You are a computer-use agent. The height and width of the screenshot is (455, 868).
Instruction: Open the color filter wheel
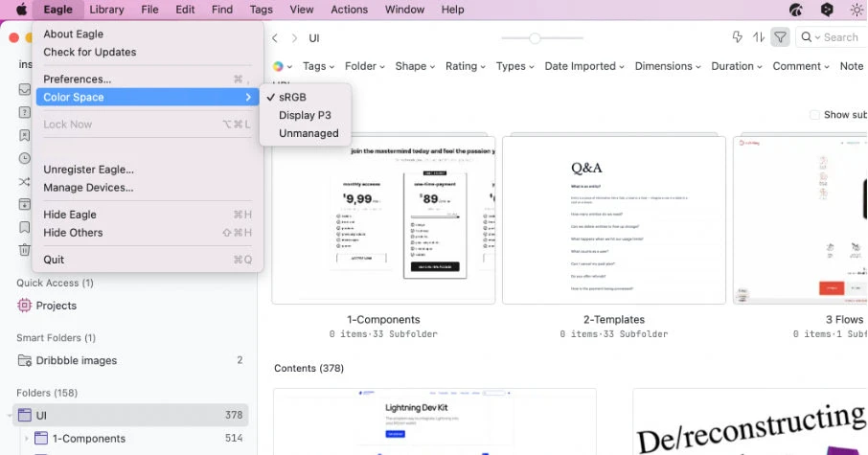click(x=280, y=66)
